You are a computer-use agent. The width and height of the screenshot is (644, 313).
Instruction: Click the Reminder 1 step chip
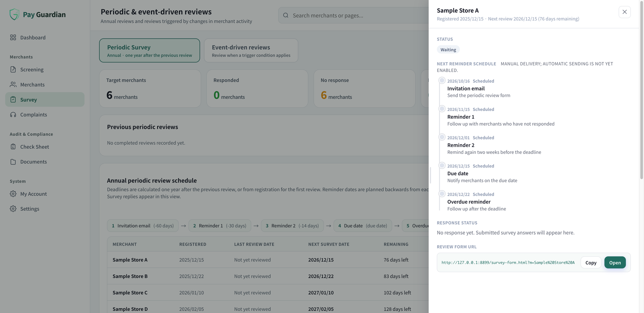220,226
